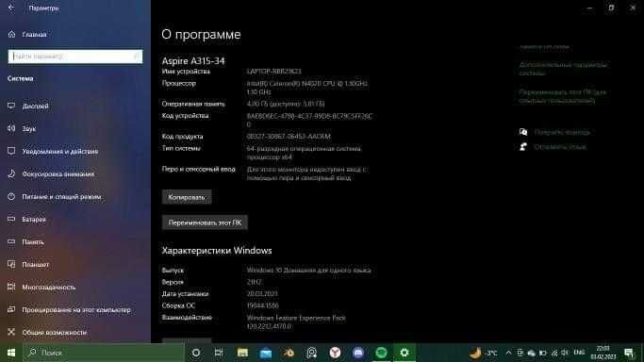The width and height of the screenshot is (644, 362).
Task: Open Spotify from taskbar
Action: 381,353
